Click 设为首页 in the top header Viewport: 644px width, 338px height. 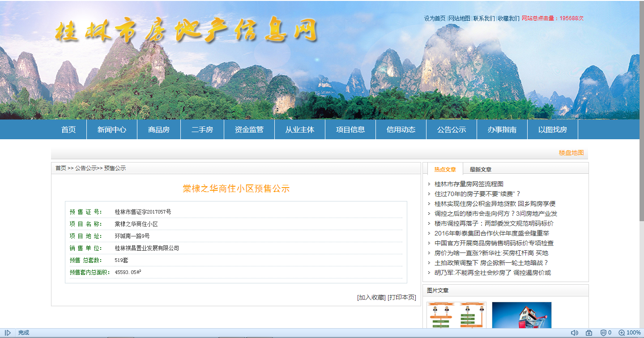coord(435,18)
